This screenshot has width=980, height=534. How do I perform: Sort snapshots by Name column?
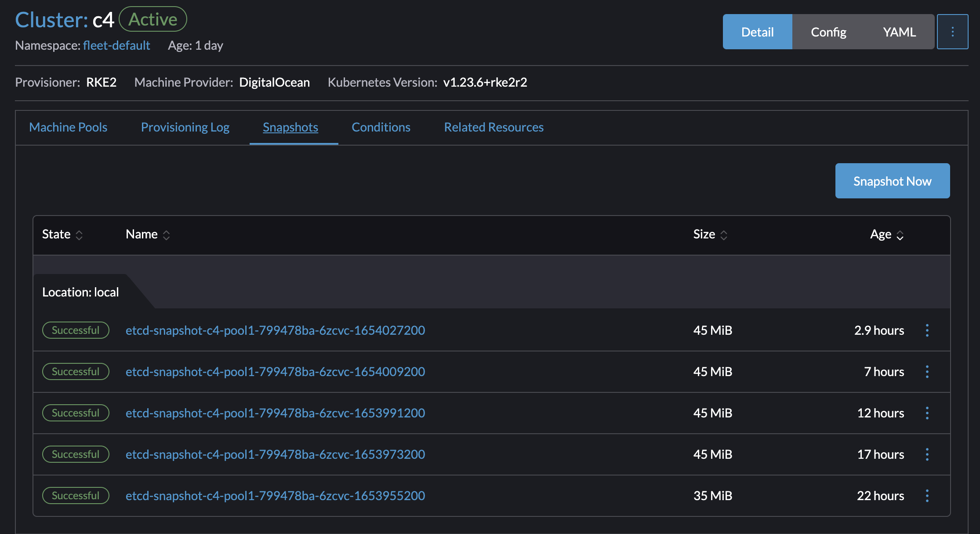point(148,234)
